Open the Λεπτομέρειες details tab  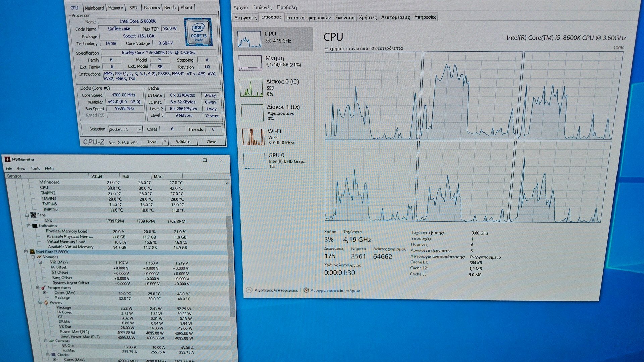tap(395, 17)
